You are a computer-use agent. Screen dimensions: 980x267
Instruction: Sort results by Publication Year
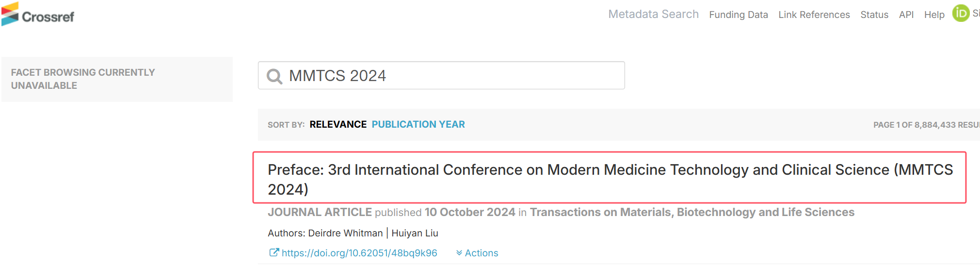[418, 124]
